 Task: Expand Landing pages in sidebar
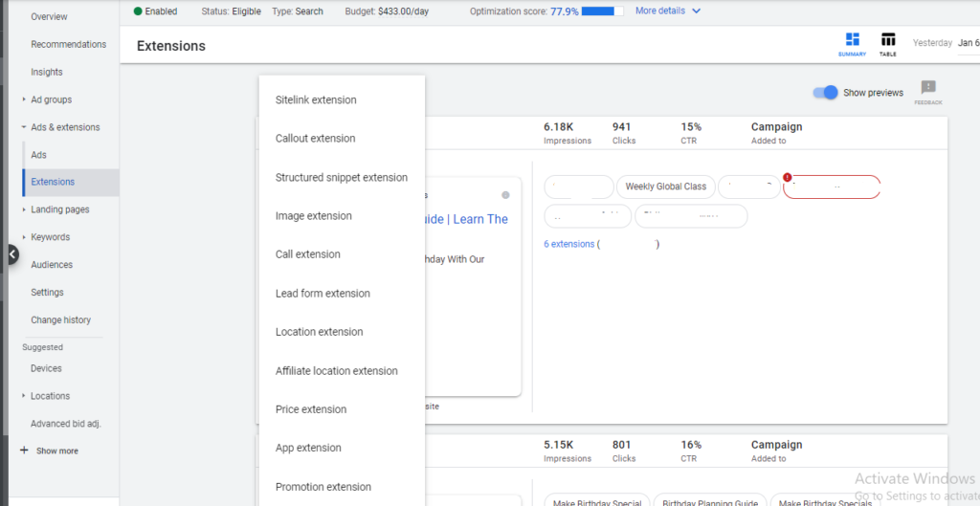(x=24, y=209)
